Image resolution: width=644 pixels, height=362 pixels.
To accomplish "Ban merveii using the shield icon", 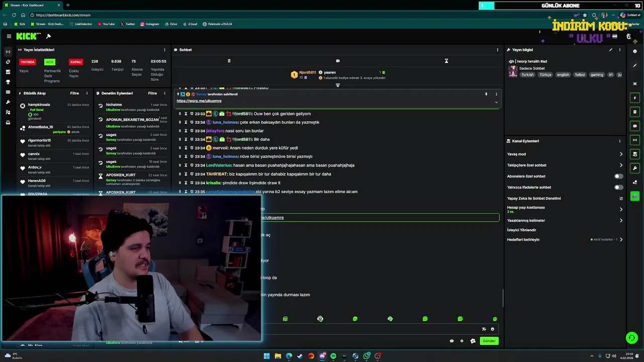I will [x=192, y=148].
